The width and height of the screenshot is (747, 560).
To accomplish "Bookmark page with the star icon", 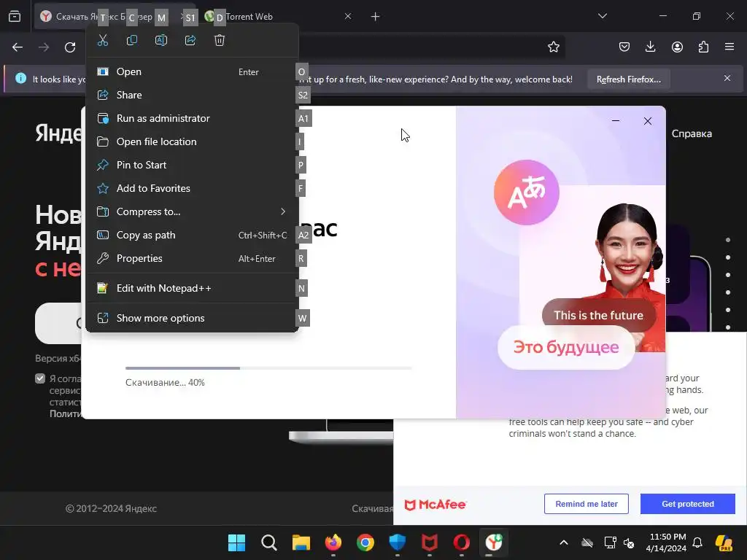I will click(x=553, y=47).
